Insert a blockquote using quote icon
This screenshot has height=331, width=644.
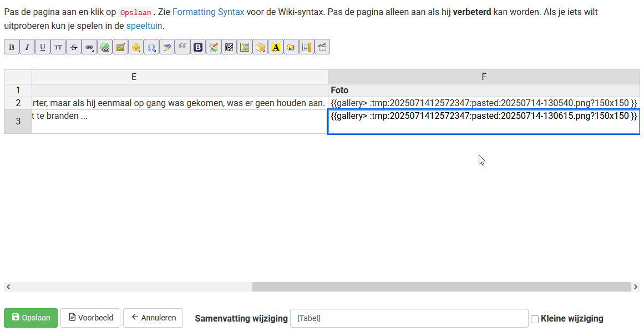[x=182, y=47]
